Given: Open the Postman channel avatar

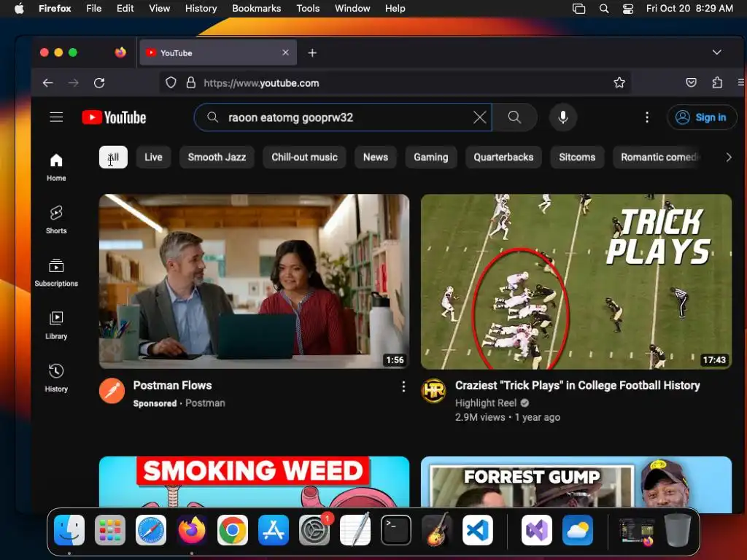Looking at the screenshot, I should click(x=112, y=391).
